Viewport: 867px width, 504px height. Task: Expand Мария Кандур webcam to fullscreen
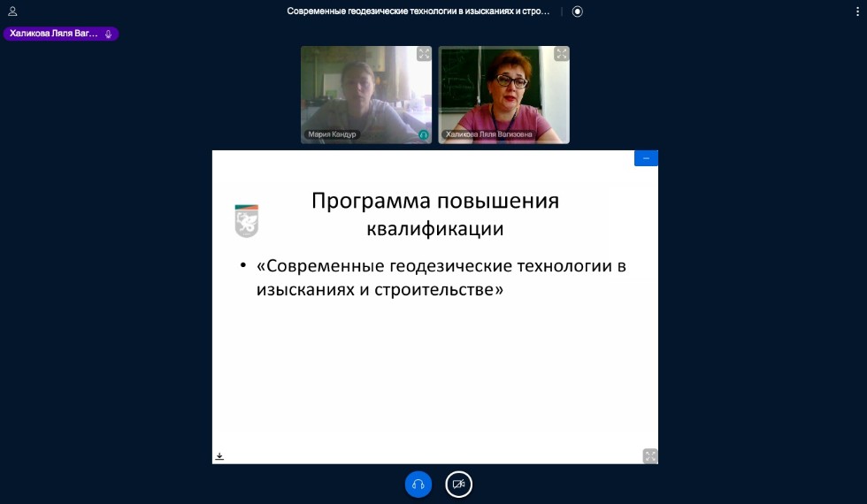(424, 54)
